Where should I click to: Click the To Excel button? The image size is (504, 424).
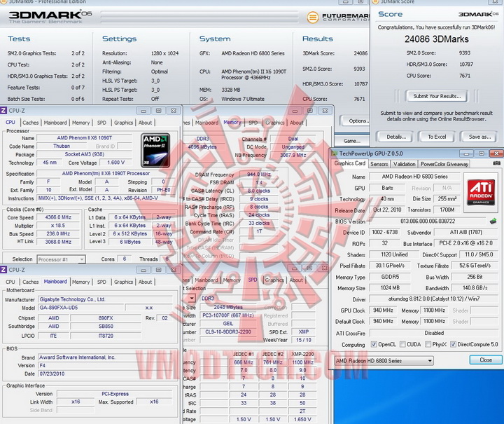(x=437, y=137)
